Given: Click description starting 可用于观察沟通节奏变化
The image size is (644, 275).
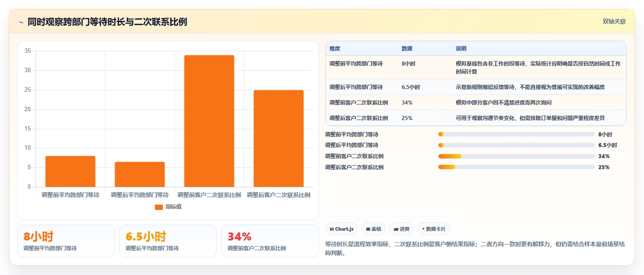Looking at the screenshot, I should [x=530, y=118].
